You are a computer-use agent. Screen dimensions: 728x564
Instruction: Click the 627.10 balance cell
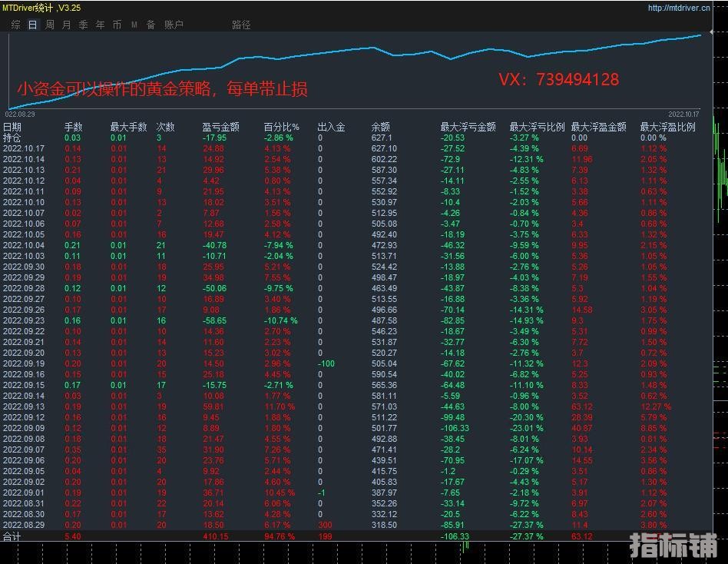tap(384, 148)
